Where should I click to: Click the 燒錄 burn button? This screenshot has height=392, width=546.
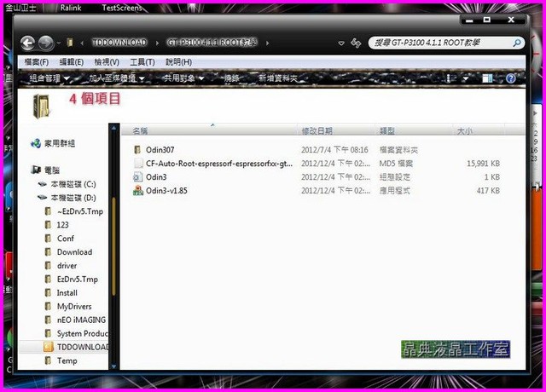(x=231, y=78)
